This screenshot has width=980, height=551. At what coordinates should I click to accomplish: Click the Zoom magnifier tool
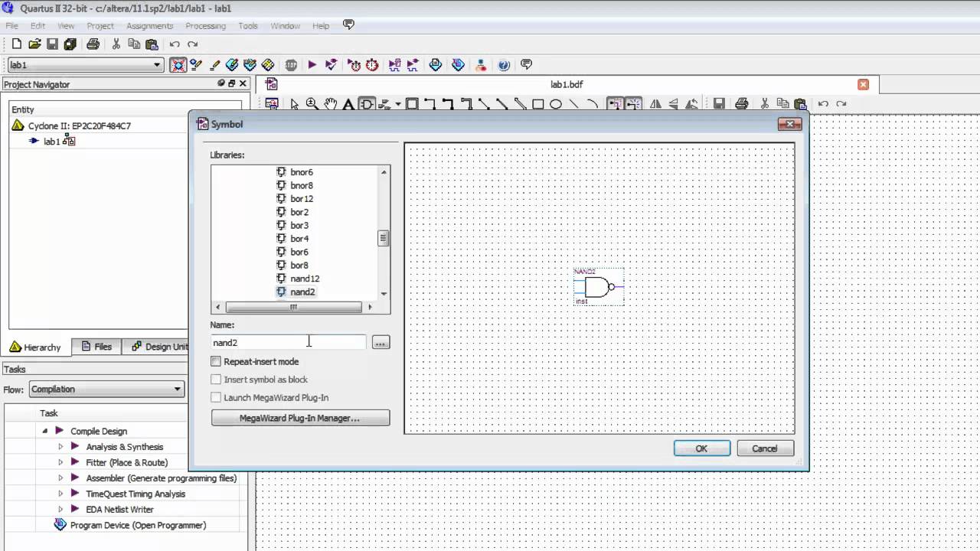pos(312,104)
